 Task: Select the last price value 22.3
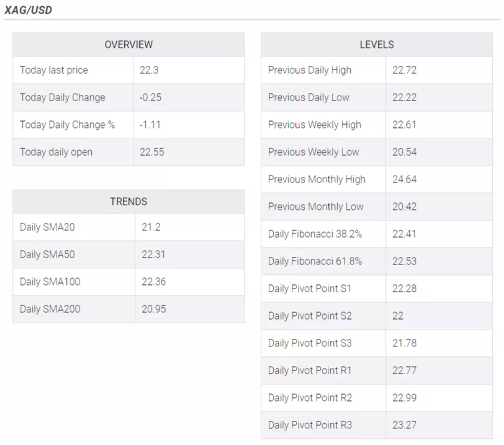click(149, 70)
